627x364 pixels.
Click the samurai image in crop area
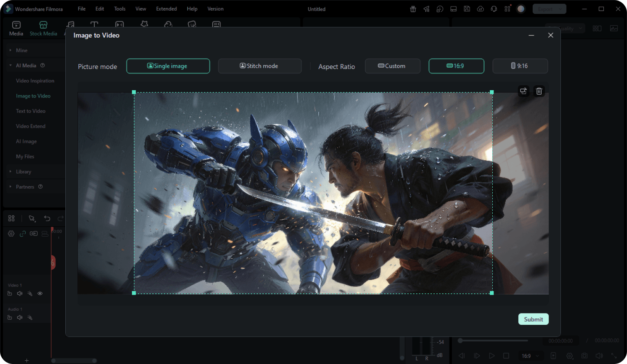pyautogui.click(x=313, y=193)
